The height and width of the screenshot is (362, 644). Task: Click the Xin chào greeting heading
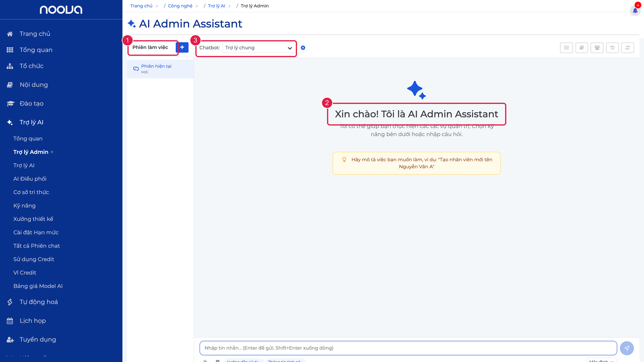click(x=417, y=114)
